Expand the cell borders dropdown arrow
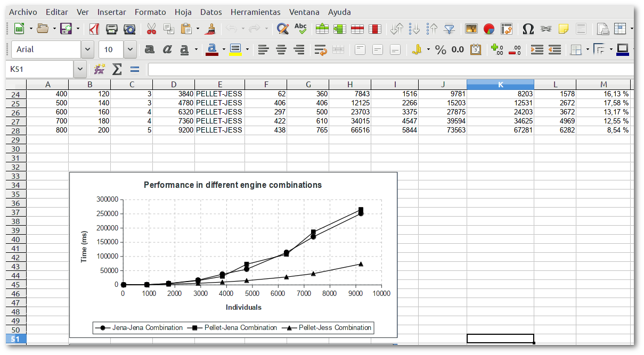The image size is (644, 355). [588, 49]
